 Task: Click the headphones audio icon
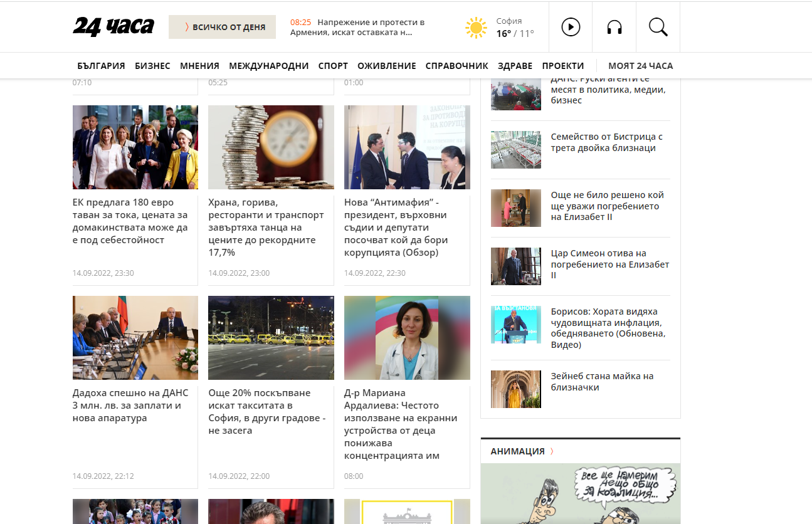[614, 27]
